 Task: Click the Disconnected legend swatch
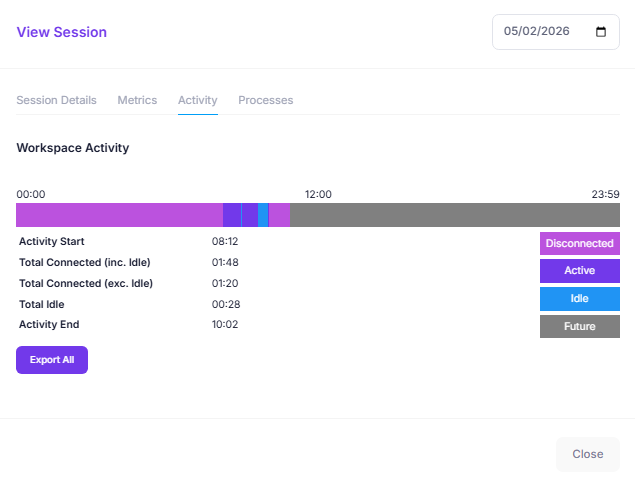click(x=579, y=243)
